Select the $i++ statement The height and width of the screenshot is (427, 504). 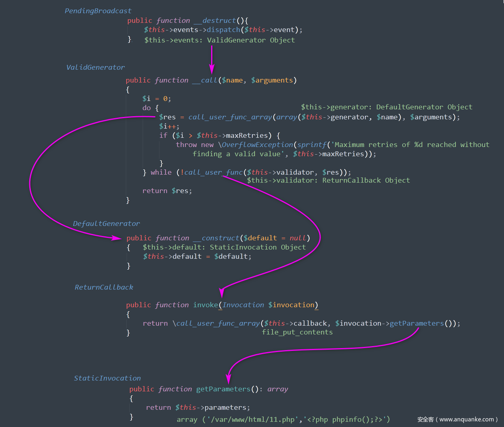coord(169,126)
